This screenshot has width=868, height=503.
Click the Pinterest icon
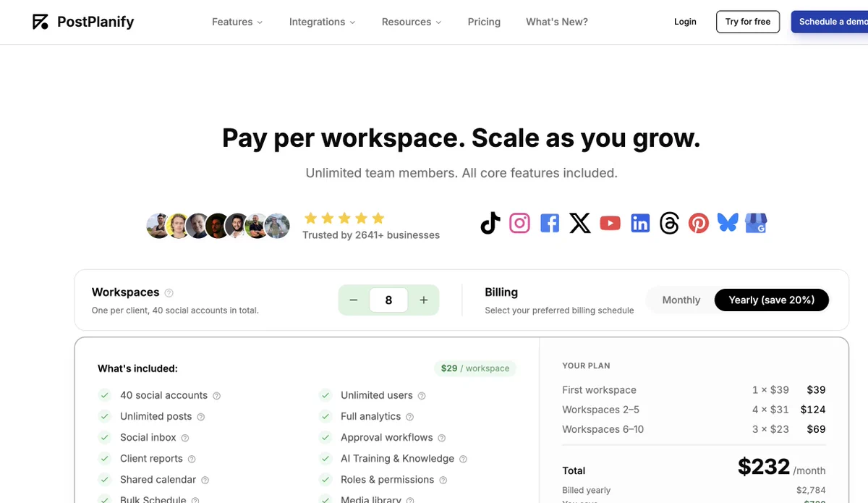(x=699, y=223)
